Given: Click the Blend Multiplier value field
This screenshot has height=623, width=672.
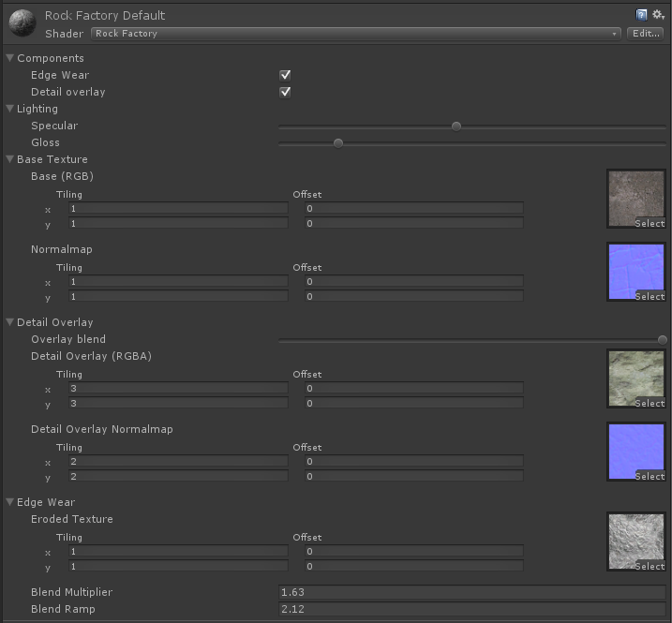Looking at the screenshot, I should (471, 592).
